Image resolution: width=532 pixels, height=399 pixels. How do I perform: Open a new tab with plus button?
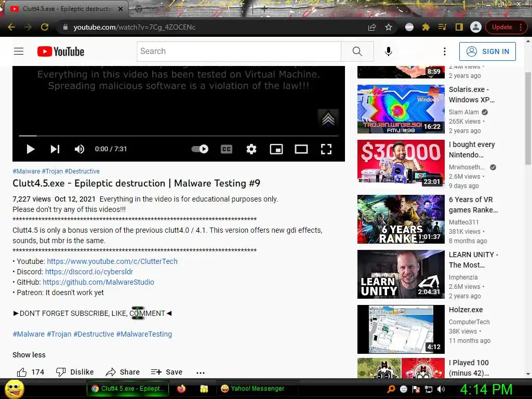click(264, 9)
